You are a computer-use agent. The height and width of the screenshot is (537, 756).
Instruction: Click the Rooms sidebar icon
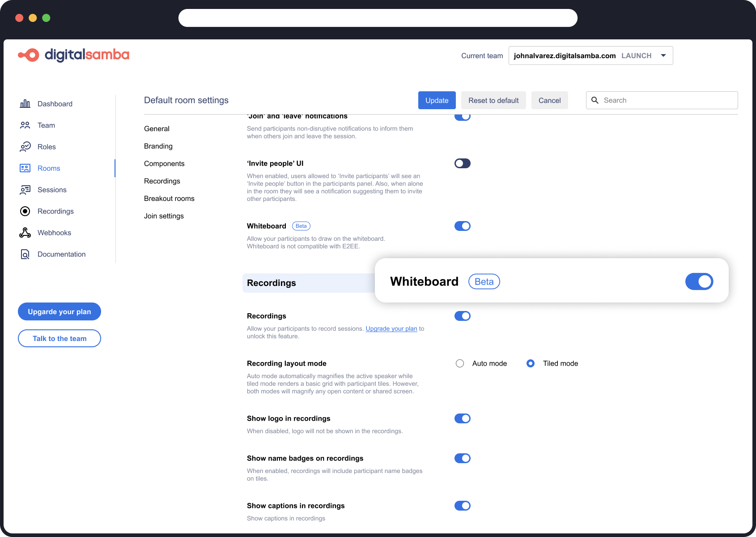(x=25, y=168)
